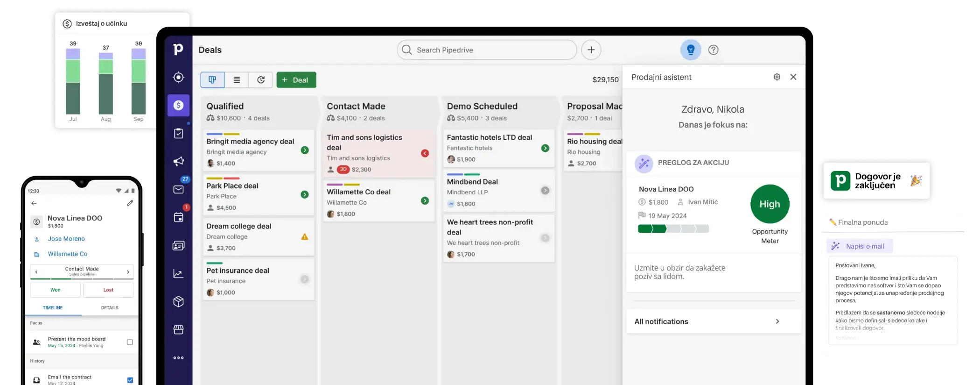Open the Deals dollar icon in sidebar
This screenshot has height=385, width=980.
coord(178,105)
